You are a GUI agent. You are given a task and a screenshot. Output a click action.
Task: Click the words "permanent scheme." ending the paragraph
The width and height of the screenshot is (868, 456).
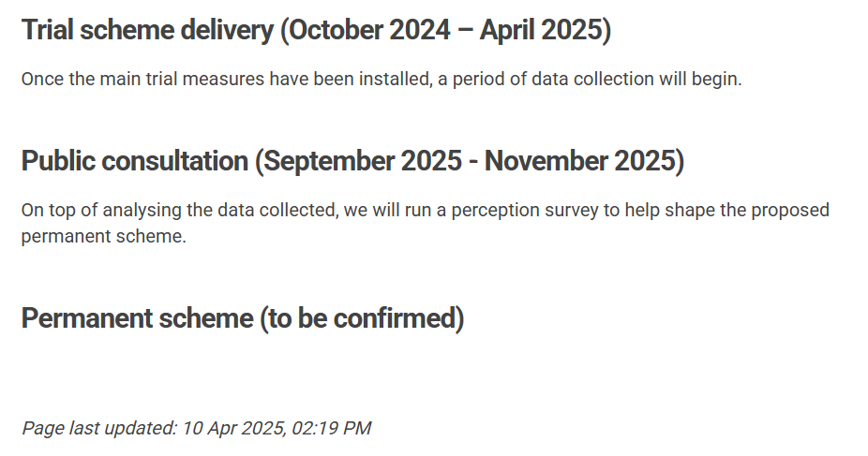point(103,237)
